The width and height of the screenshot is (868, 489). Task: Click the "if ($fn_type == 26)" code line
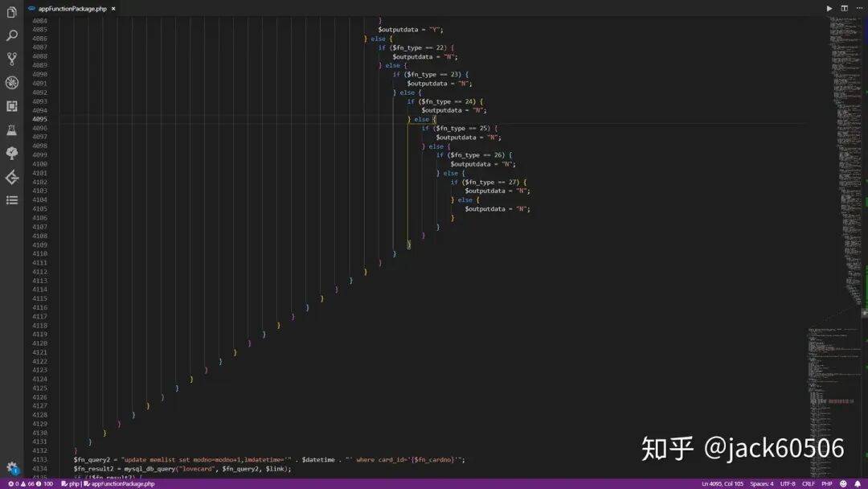[x=474, y=155]
